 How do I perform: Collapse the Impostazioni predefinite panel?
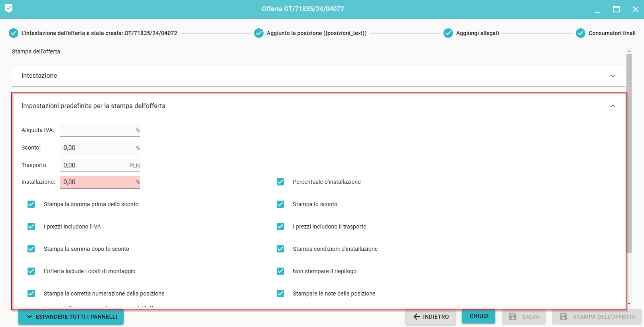click(612, 106)
